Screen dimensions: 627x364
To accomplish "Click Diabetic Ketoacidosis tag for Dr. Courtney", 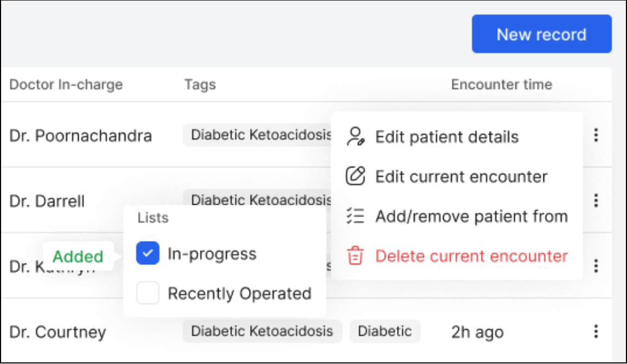I will [x=262, y=331].
